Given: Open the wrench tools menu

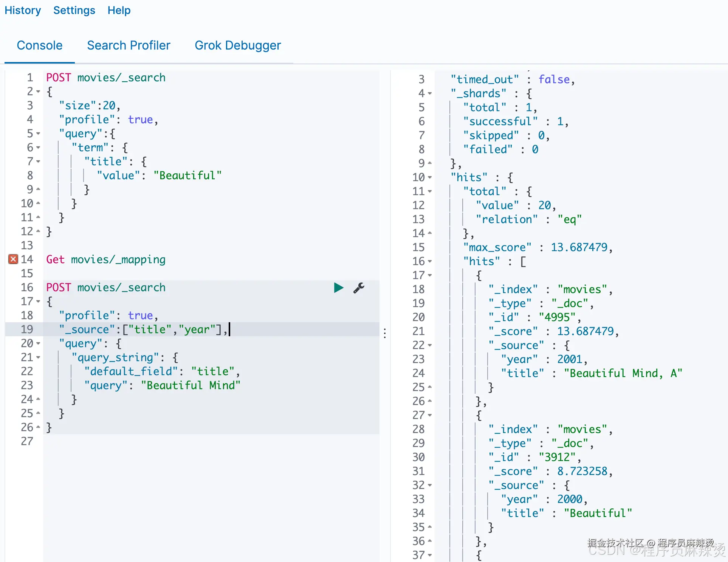Looking at the screenshot, I should (359, 288).
